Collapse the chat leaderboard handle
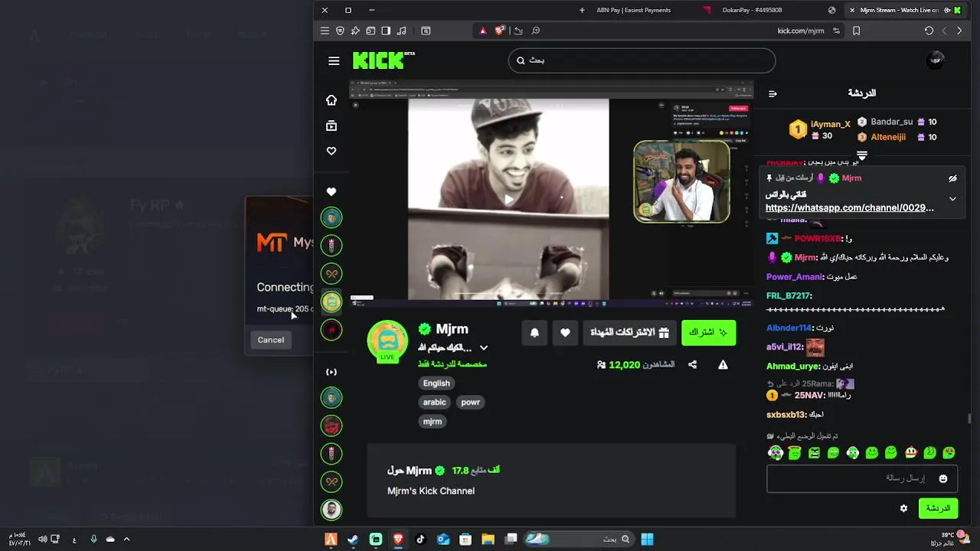This screenshot has width=980, height=551. tap(862, 155)
